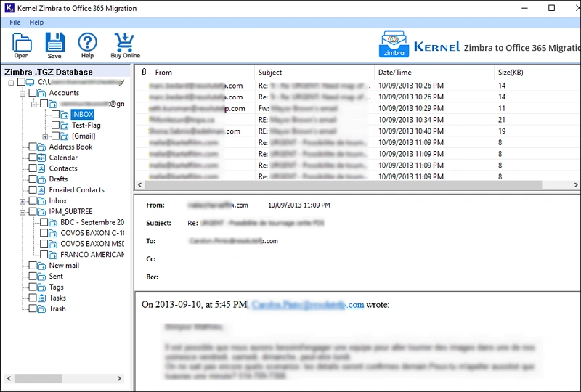Enable the Contacts checkbox
Image resolution: width=581 pixels, height=392 pixels.
pos(33,168)
